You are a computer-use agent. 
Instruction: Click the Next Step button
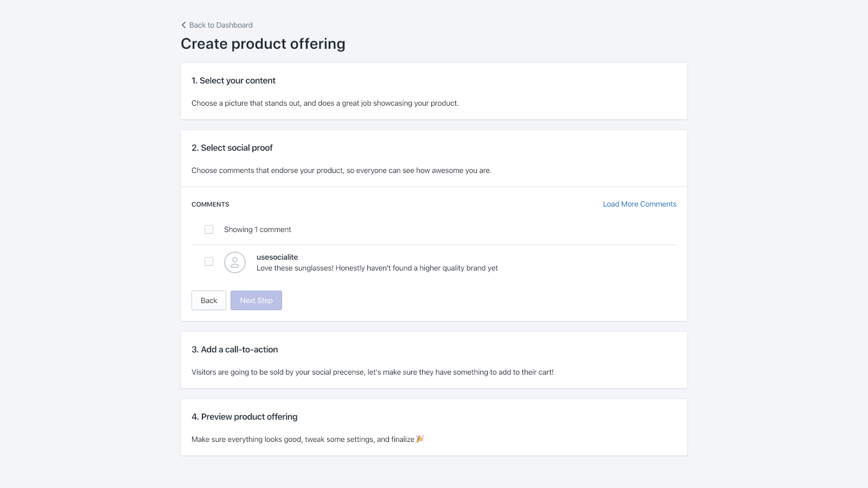(256, 300)
